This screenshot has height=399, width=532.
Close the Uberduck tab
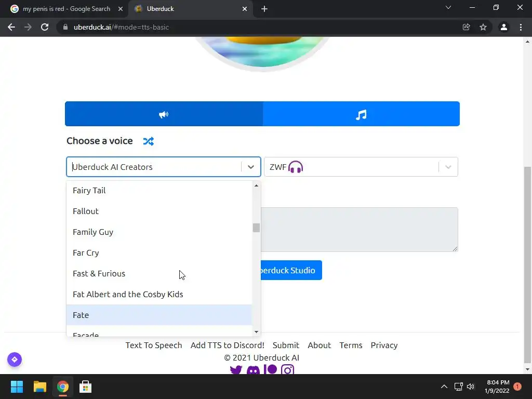[x=245, y=9]
